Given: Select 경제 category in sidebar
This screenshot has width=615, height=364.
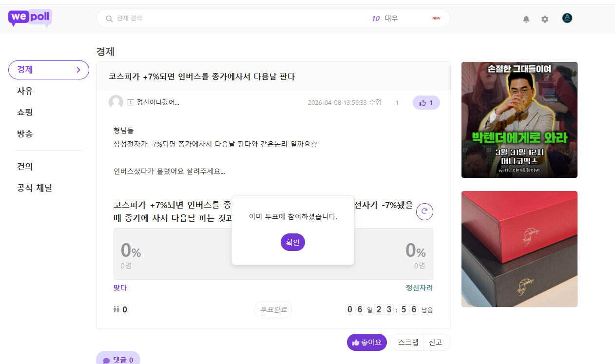Looking at the screenshot, I should (x=49, y=70).
